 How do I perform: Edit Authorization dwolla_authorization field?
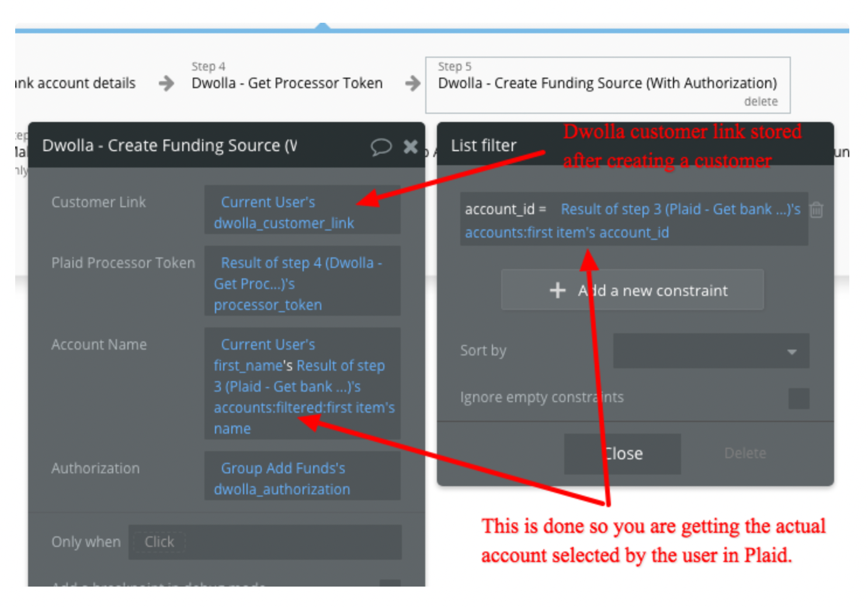[x=302, y=476]
